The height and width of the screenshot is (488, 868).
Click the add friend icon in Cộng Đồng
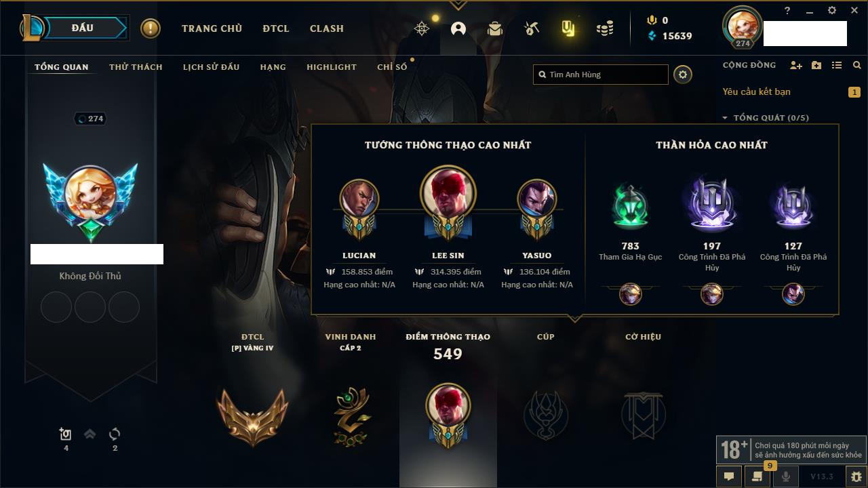796,65
